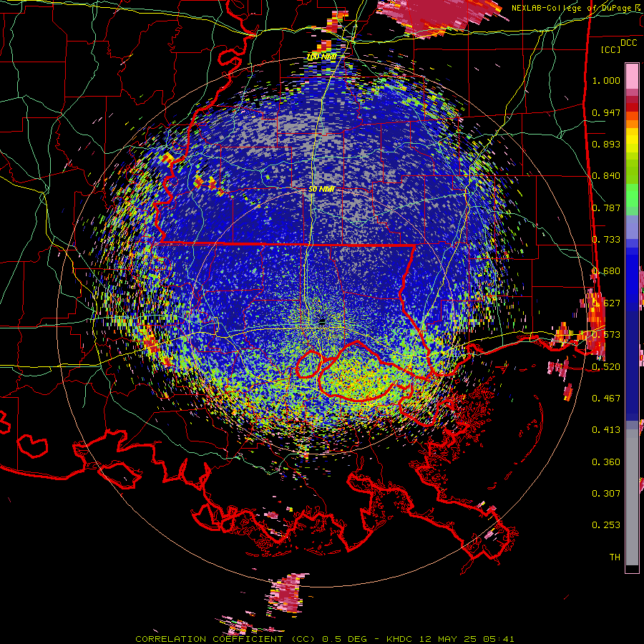Viewport: 644px width, 644px height.
Task: Click the pink top segment of color bar
Action: coord(632,76)
